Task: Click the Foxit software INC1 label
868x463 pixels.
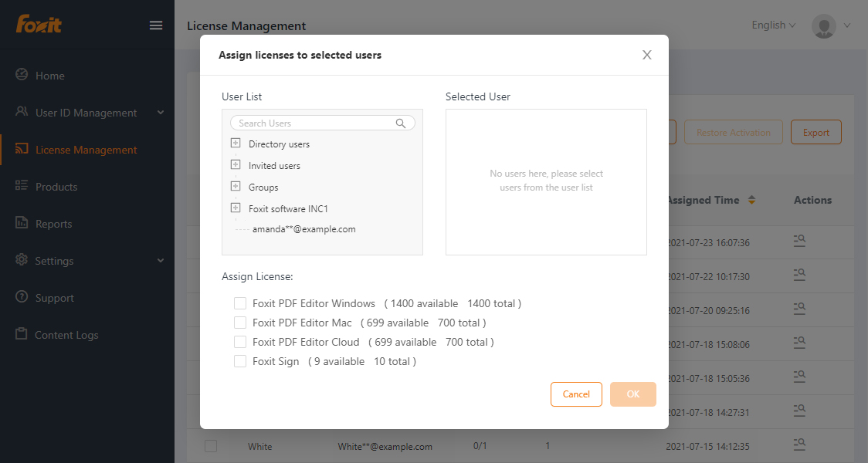Action: [x=288, y=209]
